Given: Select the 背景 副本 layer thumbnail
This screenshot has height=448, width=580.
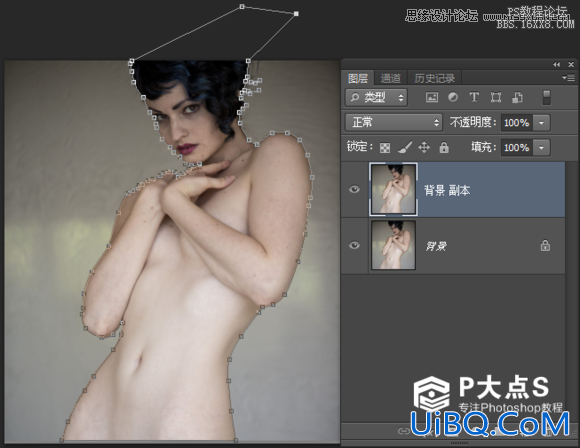Looking at the screenshot, I should [x=393, y=189].
